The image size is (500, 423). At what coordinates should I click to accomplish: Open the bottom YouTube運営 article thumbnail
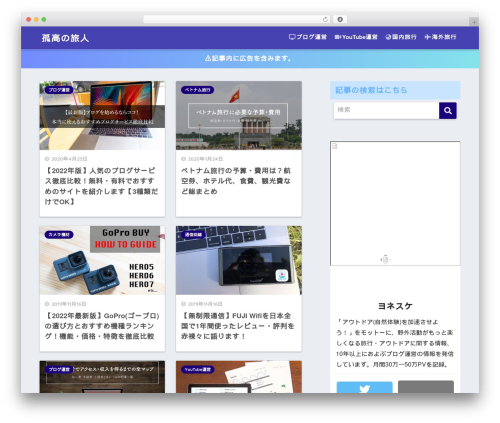click(239, 377)
